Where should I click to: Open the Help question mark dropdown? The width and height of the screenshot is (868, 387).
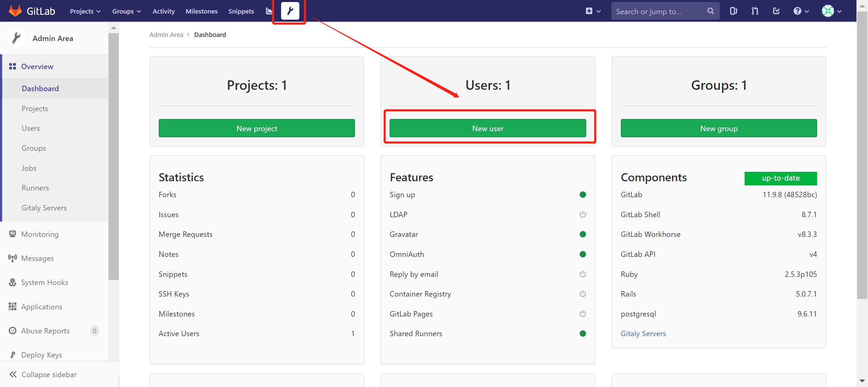[x=801, y=11]
